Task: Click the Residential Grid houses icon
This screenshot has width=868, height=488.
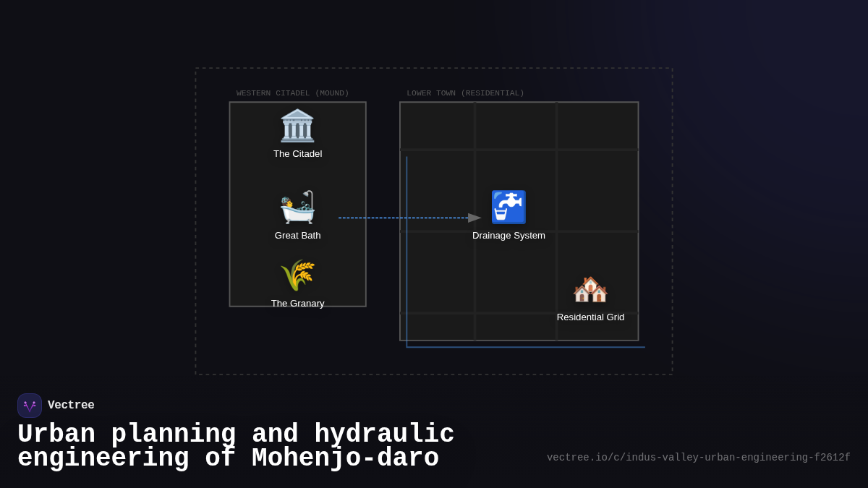Action: click(x=590, y=289)
